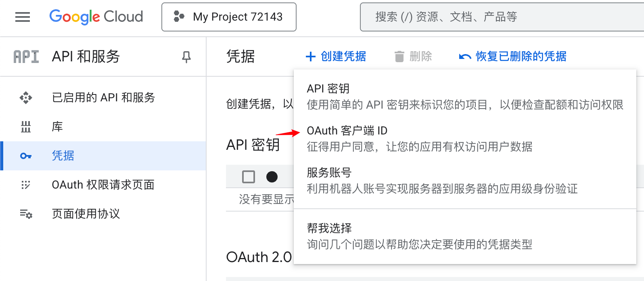Click the 凭据 page title

tap(240, 57)
